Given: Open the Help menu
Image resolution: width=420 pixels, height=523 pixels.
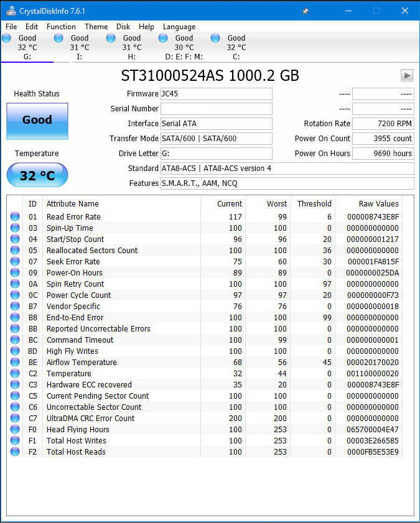Looking at the screenshot, I should tap(146, 27).
